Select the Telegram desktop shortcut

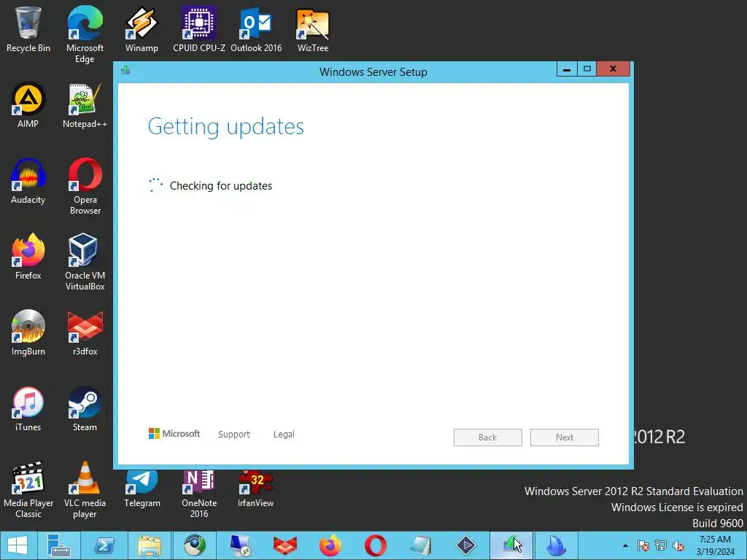point(142,489)
